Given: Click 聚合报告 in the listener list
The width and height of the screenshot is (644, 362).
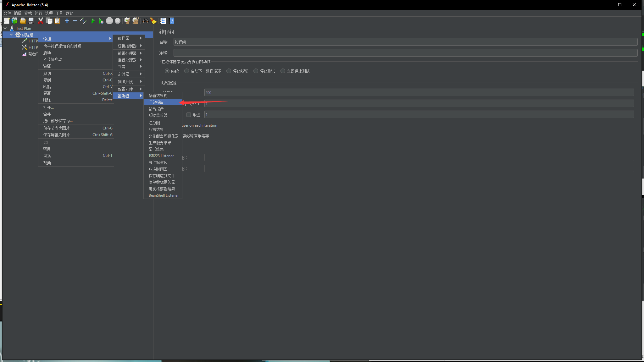Looking at the screenshot, I should coord(156,109).
